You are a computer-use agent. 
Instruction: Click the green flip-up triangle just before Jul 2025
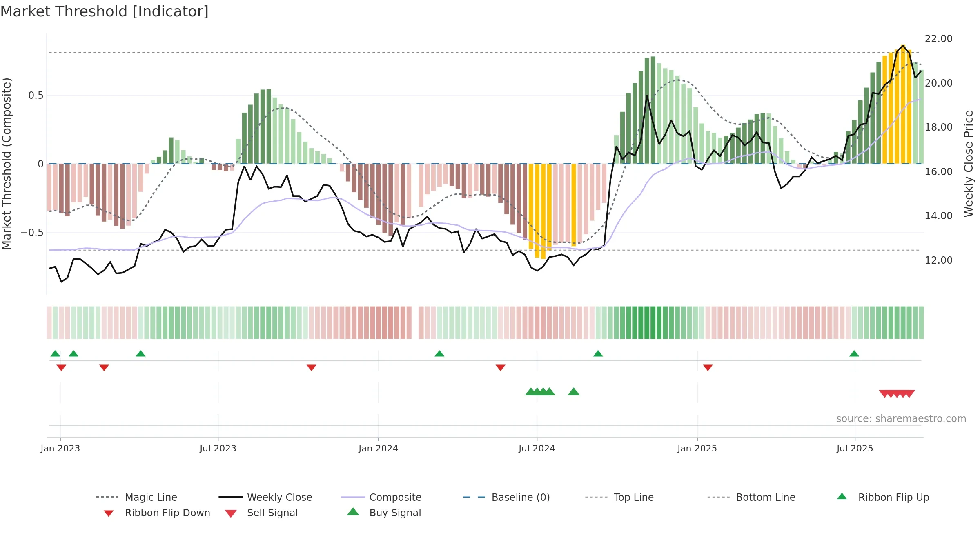854,353
